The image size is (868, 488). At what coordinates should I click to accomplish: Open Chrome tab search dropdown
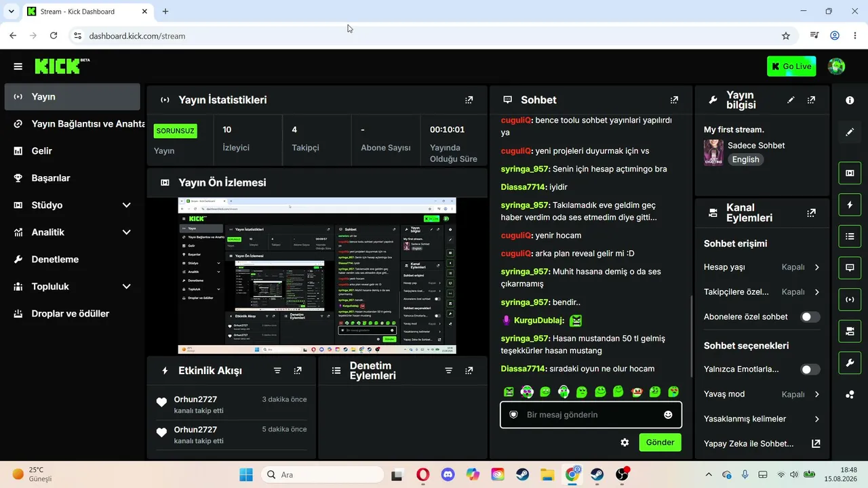point(11,12)
